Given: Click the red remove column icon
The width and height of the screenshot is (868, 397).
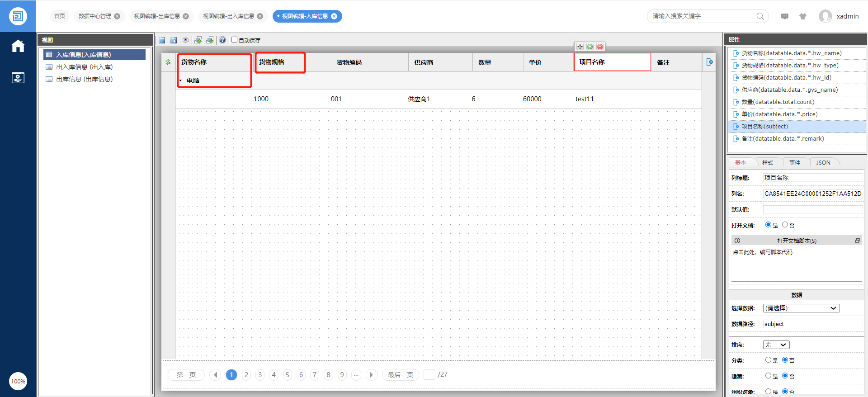Looking at the screenshot, I should click(x=600, y=47).
